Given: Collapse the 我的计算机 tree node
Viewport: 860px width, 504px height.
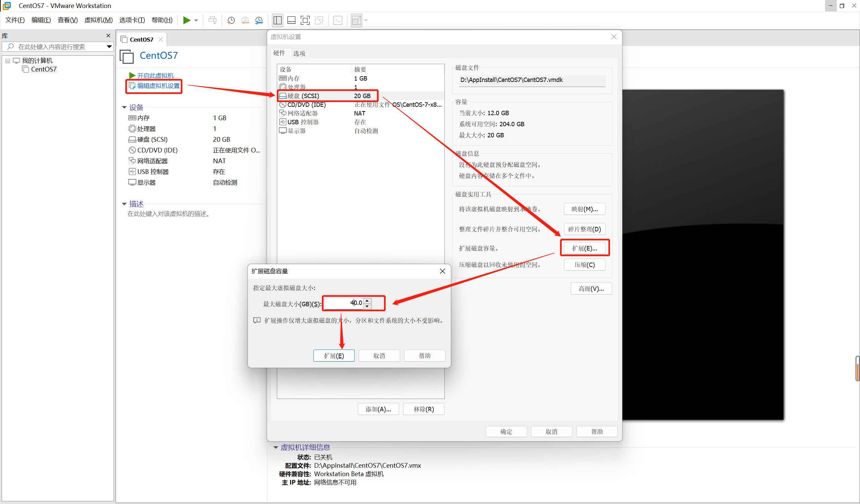Looking at the screenshot, I should [x=7, y=61].
